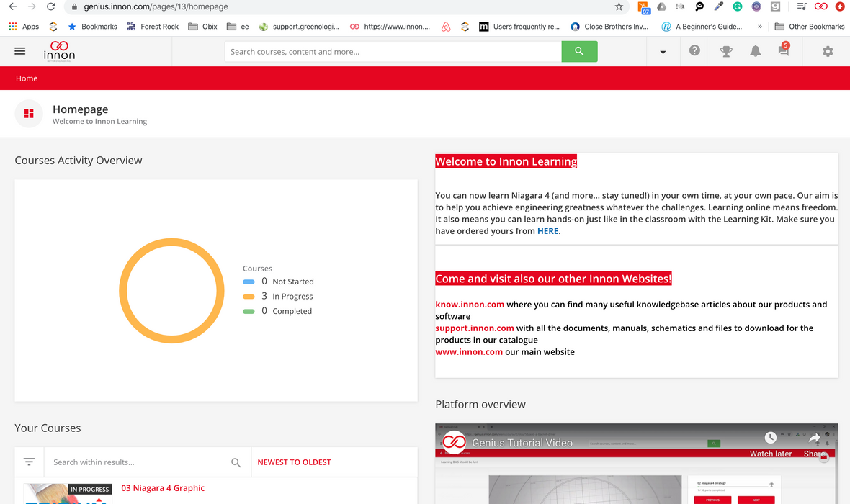The height and width of the screenshot is (504, 850).
Task: Focus Search within results field
Action: (x=138, y=462)
